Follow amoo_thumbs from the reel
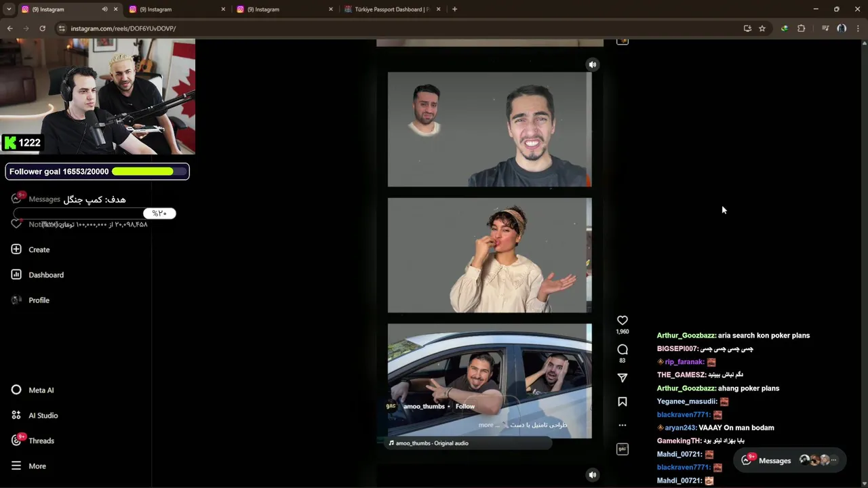 point(465,406)
